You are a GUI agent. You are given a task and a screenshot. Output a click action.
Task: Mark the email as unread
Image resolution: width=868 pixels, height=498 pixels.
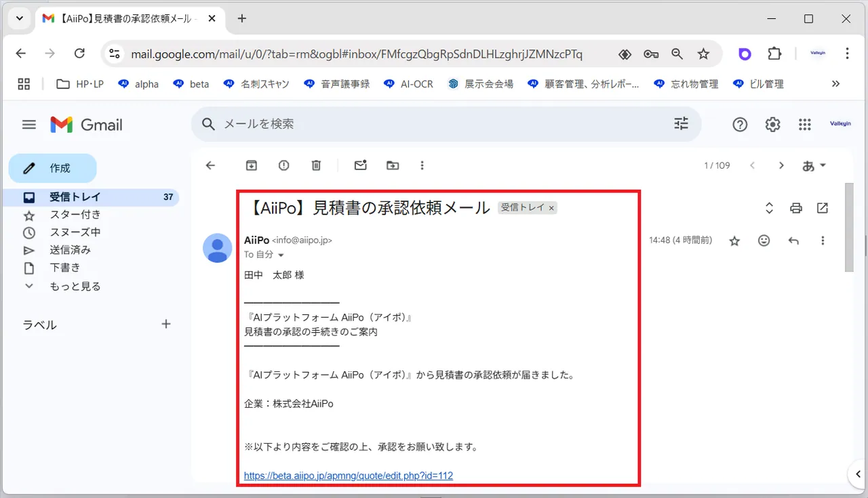360,165
